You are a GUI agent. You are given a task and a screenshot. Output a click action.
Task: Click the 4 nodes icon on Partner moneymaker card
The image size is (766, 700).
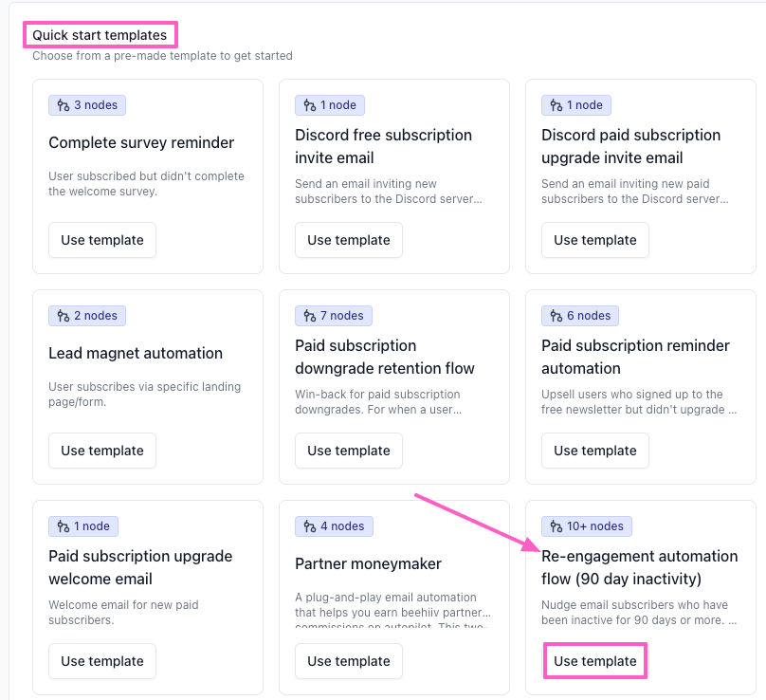pyautogui.click(x=310, y=526)
